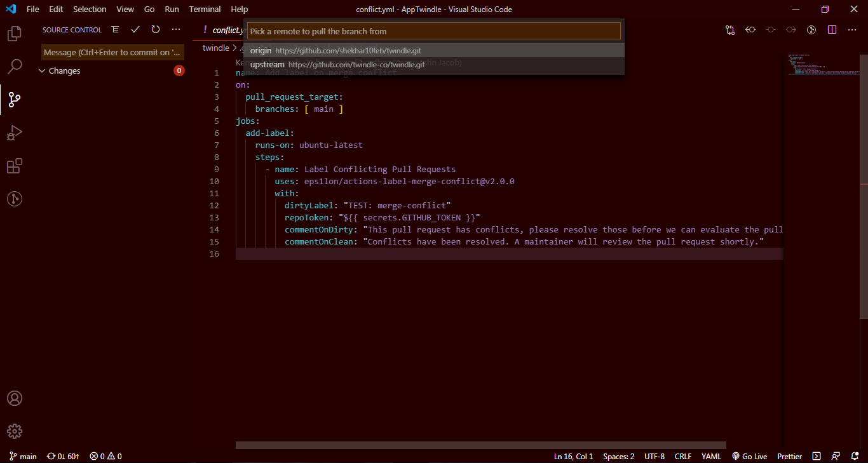Open the Run menu
This screenshot has height=463, width=868.
click(172, 9)
